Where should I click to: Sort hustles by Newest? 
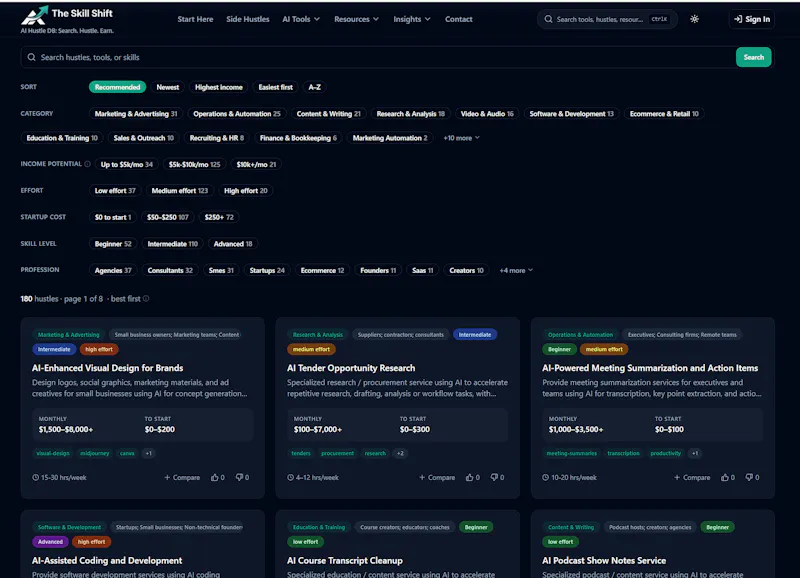tap(167, 87)
